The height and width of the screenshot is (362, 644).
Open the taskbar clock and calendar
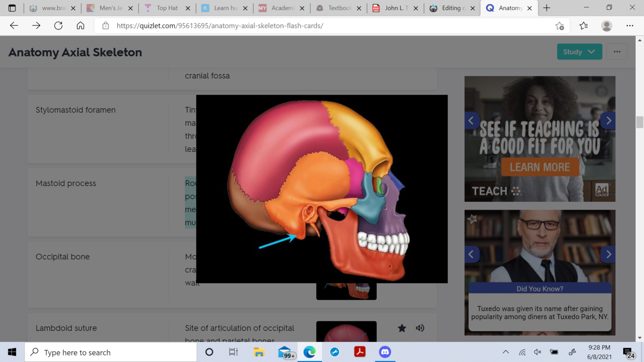(x=599, y=352)
